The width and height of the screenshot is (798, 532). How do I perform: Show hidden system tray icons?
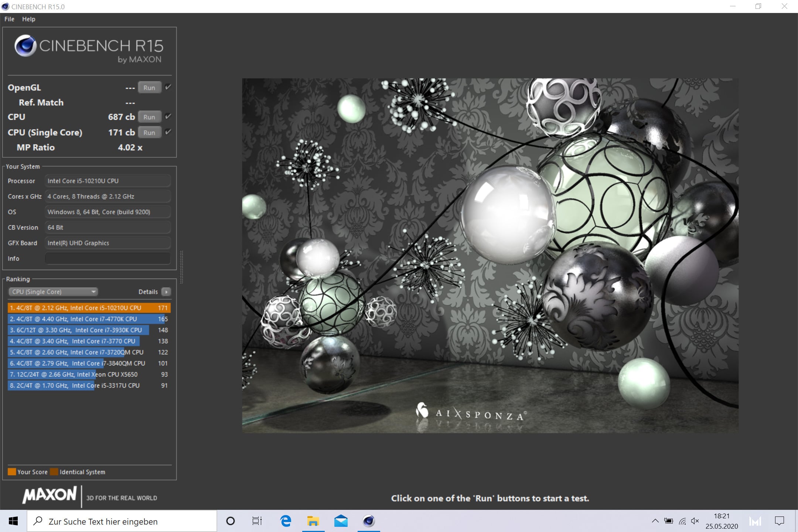click(x=655, y=521)
